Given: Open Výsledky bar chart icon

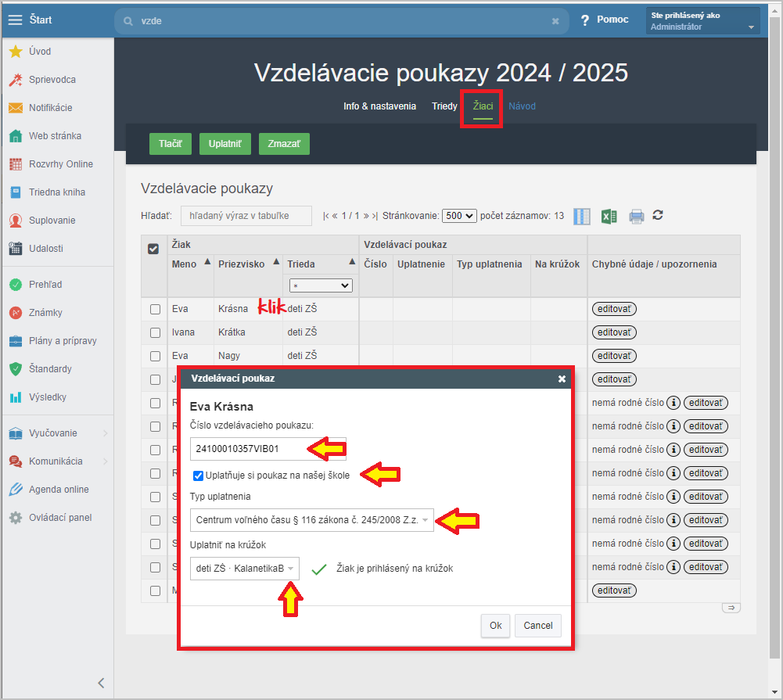Looking at the screenshot, I should [x=16, y=397].
